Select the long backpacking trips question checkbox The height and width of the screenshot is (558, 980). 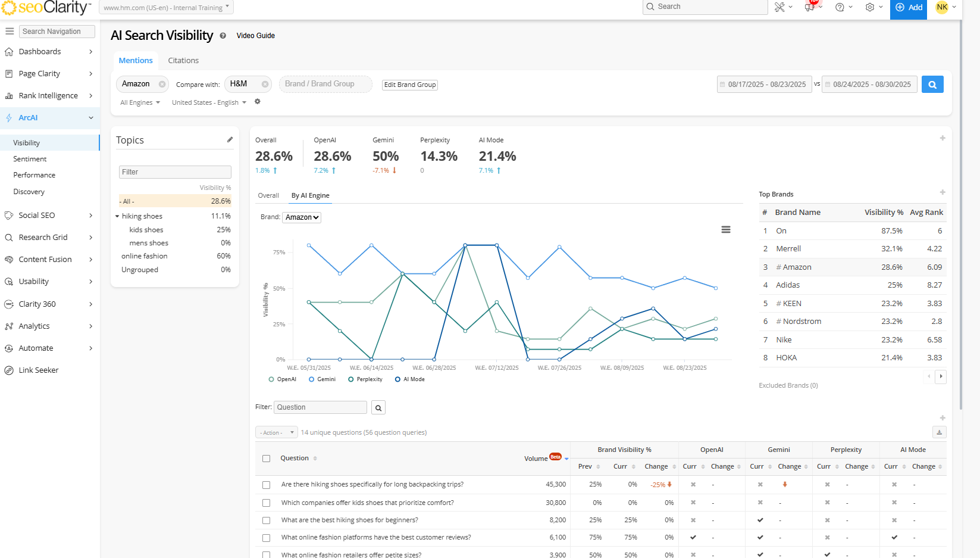coord(267,485)
